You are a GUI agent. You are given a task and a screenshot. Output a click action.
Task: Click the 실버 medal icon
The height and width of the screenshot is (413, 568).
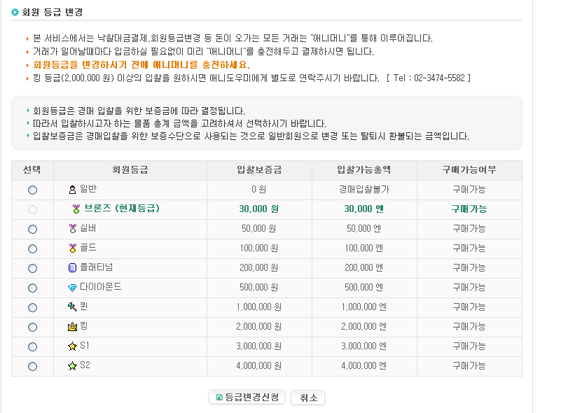73,228
